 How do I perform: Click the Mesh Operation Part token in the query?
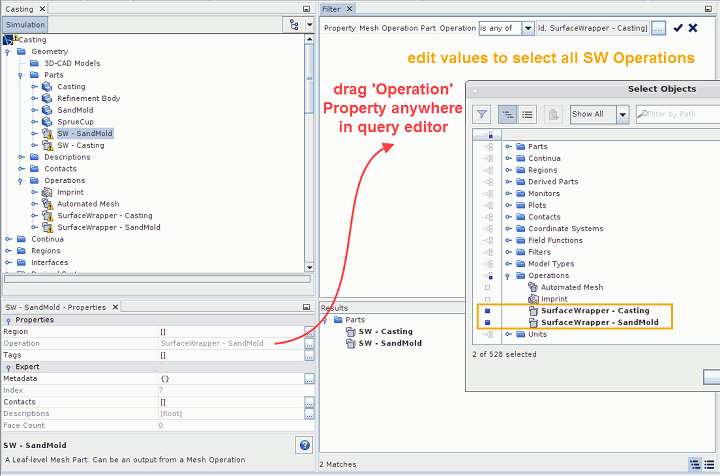(397, 28)
